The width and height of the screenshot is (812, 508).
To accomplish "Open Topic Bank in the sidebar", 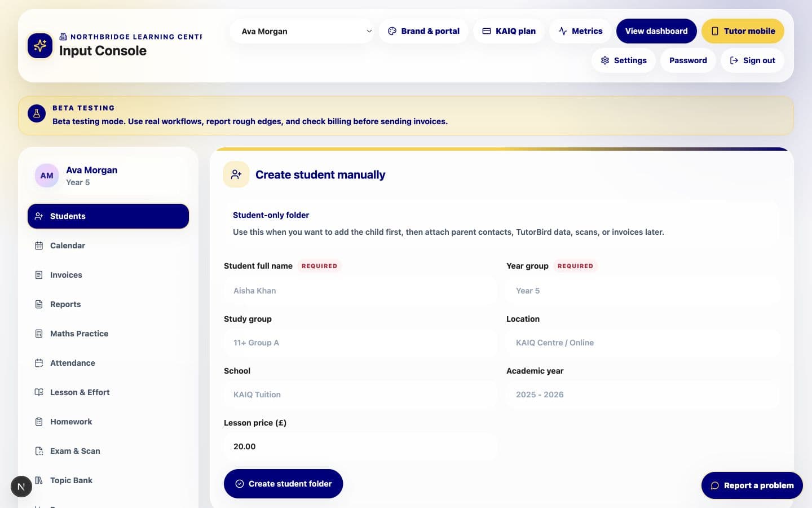I will click(x=108, y=480).
